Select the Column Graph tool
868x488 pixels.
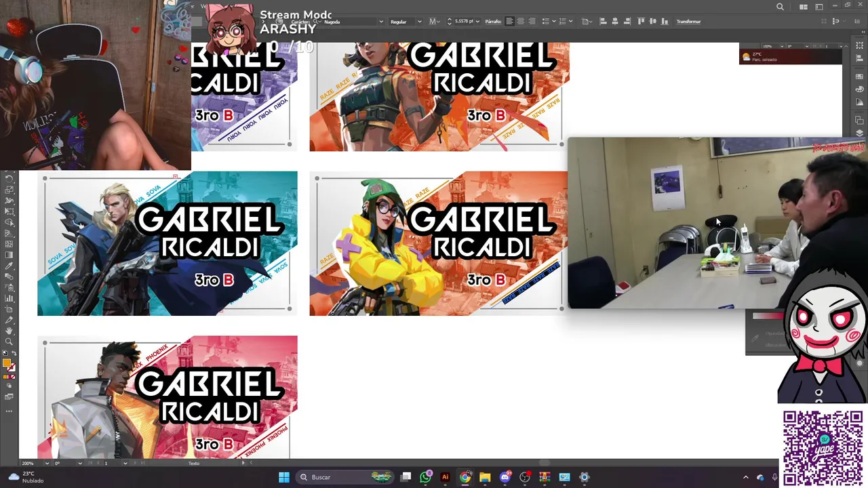pyautogui.click(x=9, y=298)
